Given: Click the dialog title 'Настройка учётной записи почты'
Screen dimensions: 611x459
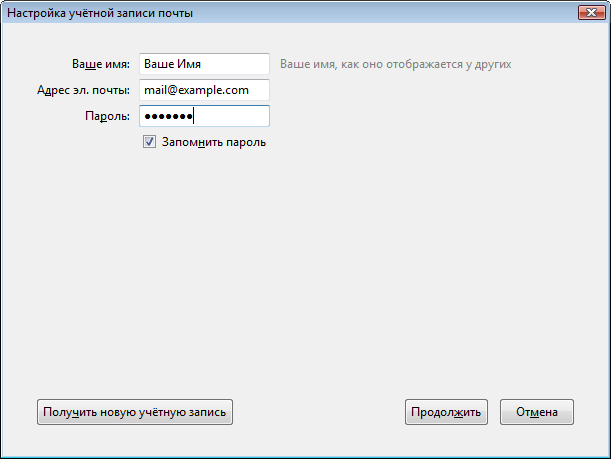Looking at the screenshot, I should click(100, 13).
